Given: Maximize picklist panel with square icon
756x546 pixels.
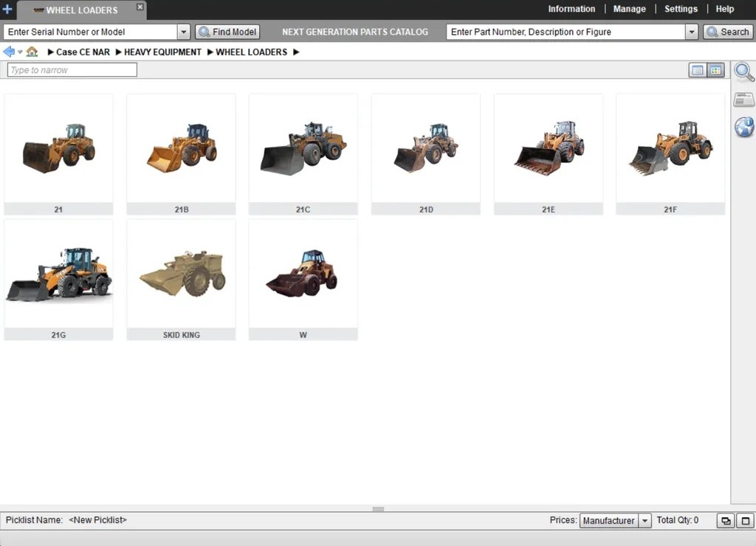Looking at the screenshot, I should (745, 521).
